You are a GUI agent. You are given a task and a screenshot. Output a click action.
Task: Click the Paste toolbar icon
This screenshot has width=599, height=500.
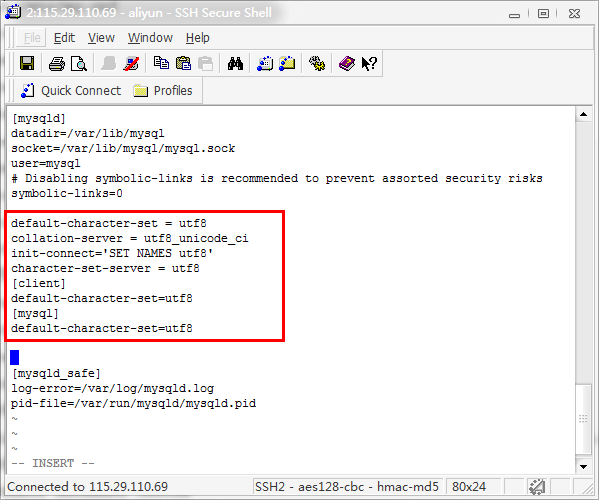[183, 63]
